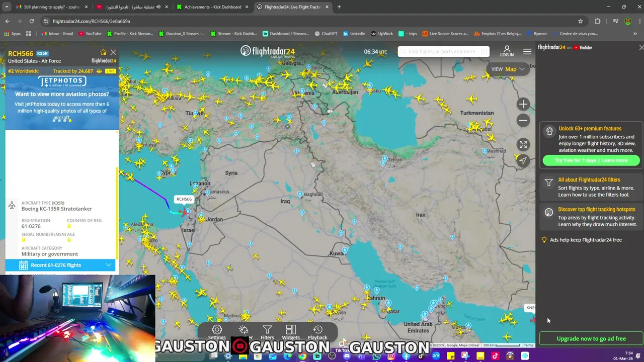Open the Ryanair bookmark

(536, 34)
